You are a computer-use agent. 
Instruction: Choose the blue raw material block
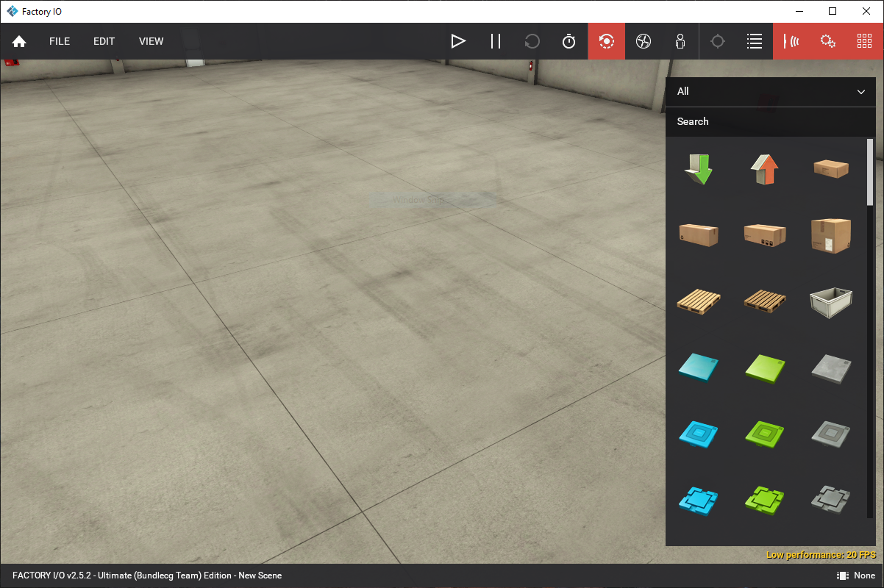pyautogui.click(x=698, y=367)
